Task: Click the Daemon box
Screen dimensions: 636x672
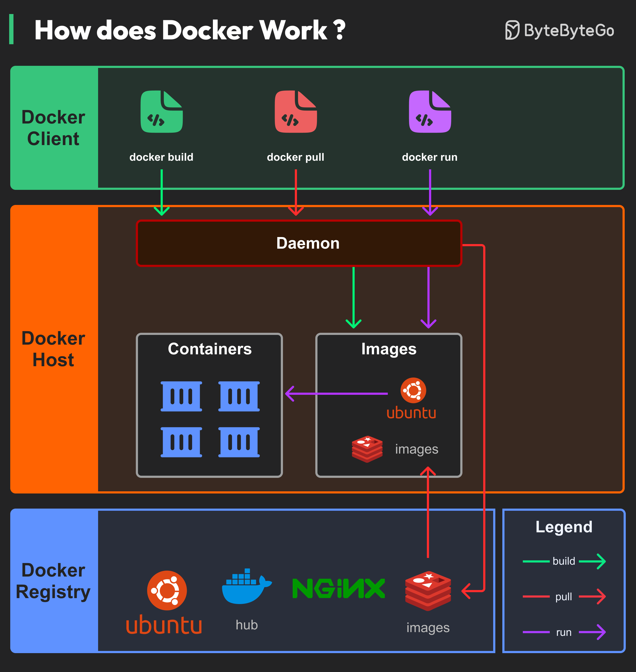Action: (x=308, y=243)
